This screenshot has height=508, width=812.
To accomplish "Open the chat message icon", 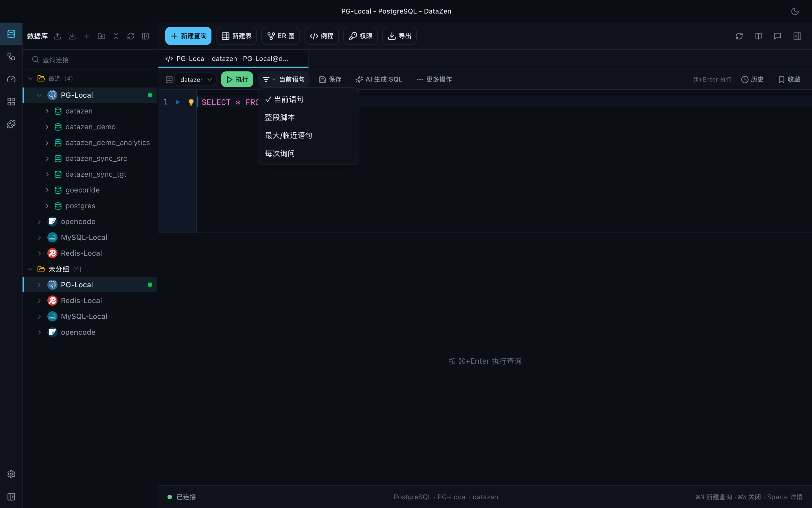I will tap(777, 36).
